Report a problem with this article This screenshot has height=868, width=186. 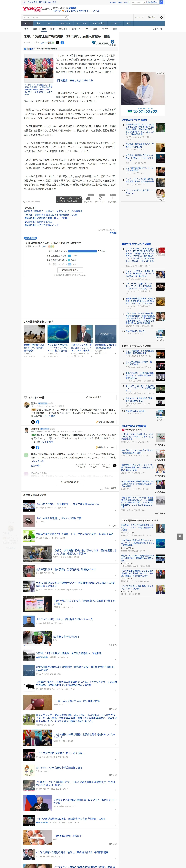32,202
